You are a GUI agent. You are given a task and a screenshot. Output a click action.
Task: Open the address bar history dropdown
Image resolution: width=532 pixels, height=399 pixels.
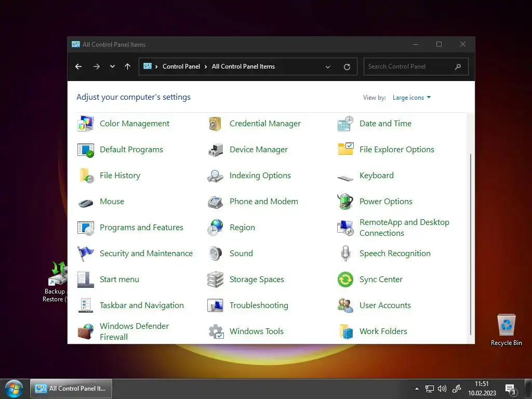pos(328,67)
